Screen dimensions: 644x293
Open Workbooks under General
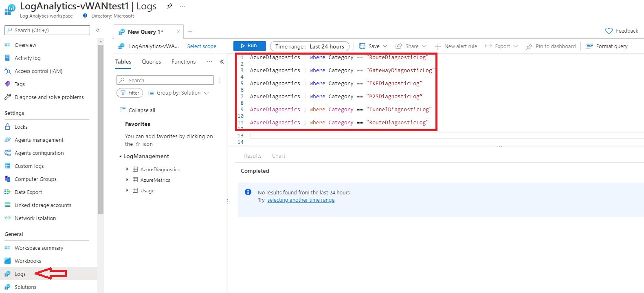click(28, 261)
